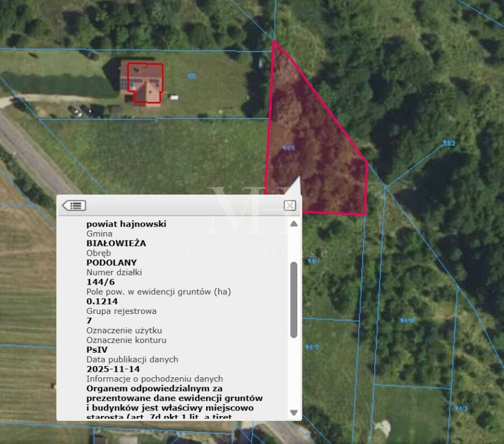
Task: Click the PODOLANY obręb value
Action: (x=111, y=262)
